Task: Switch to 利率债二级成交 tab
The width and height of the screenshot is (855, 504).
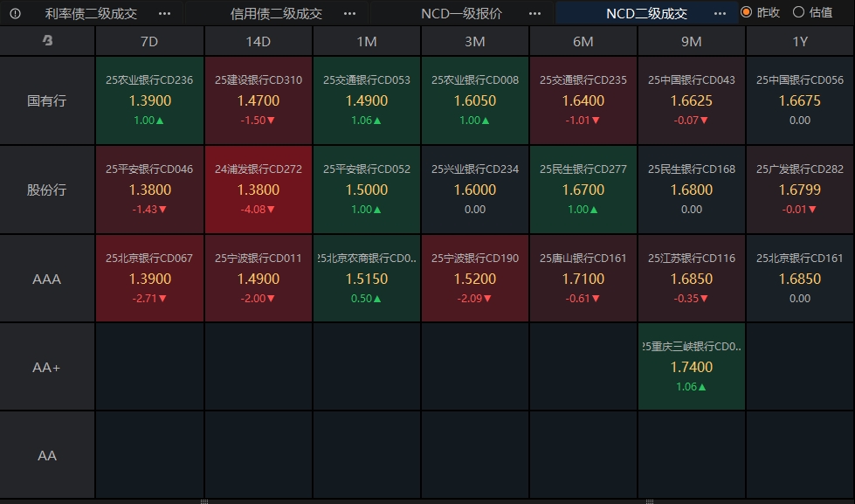Action: [x=91, y=14]
